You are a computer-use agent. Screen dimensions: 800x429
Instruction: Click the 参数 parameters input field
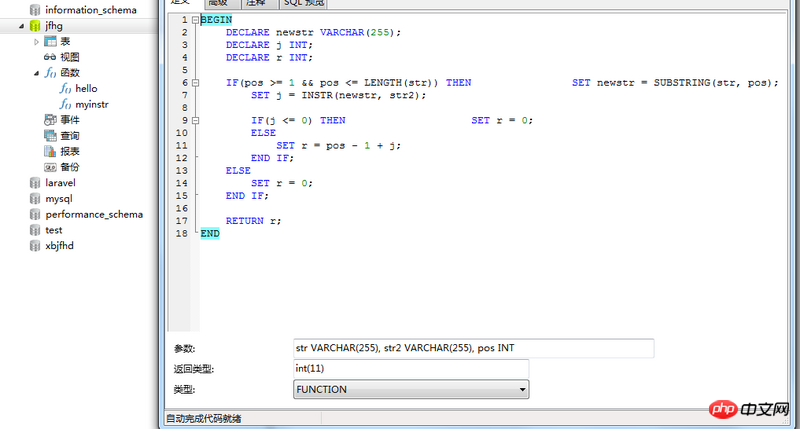473,348
